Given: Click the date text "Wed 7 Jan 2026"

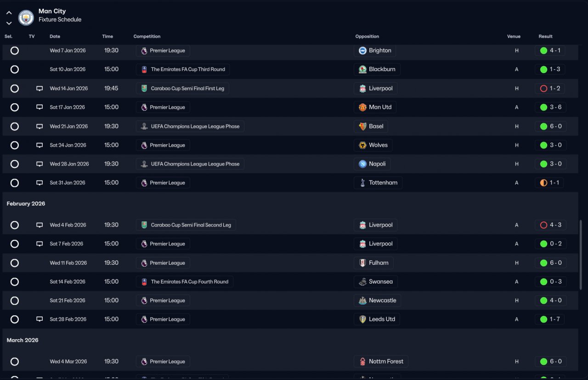Looking at the screenshot, I should (68, 50).
